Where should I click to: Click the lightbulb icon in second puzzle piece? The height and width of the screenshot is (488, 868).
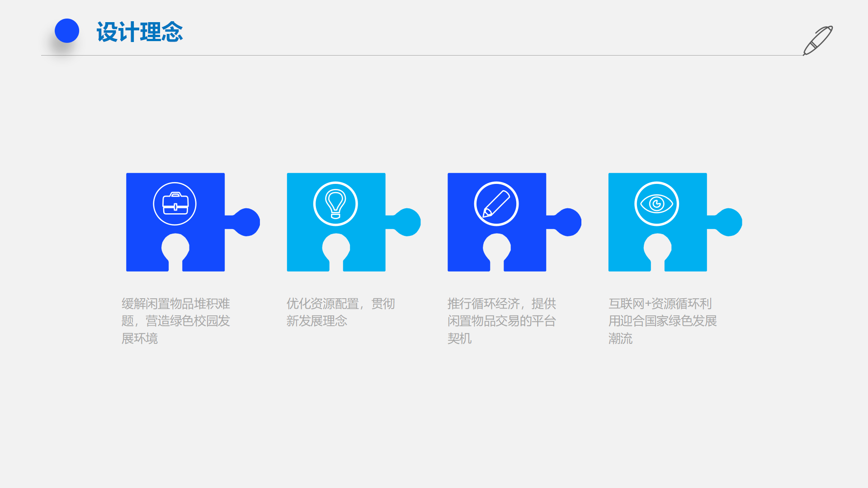pos(335,204)
